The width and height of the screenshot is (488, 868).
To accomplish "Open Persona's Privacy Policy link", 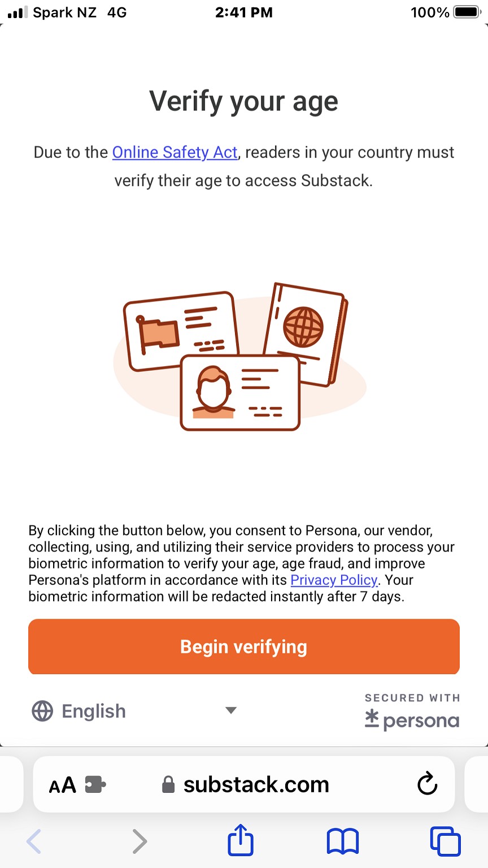I will pyautogui.click(x=334, y=580).
